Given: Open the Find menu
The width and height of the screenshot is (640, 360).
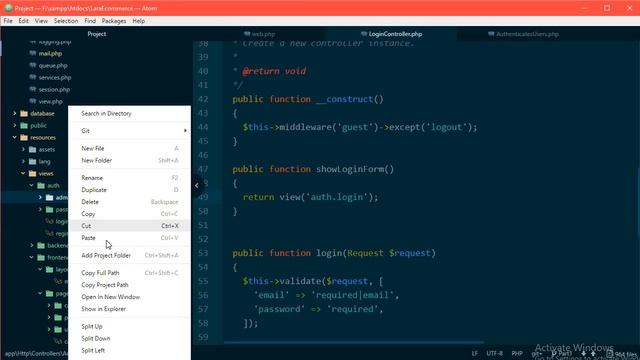Looking at the screenshot, I should tap(90, 21).
